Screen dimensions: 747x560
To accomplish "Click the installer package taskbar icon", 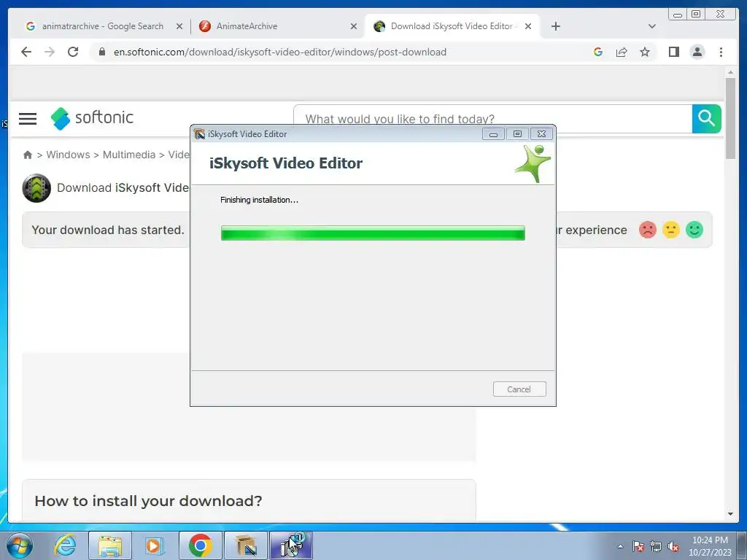I will pos(245,545).
